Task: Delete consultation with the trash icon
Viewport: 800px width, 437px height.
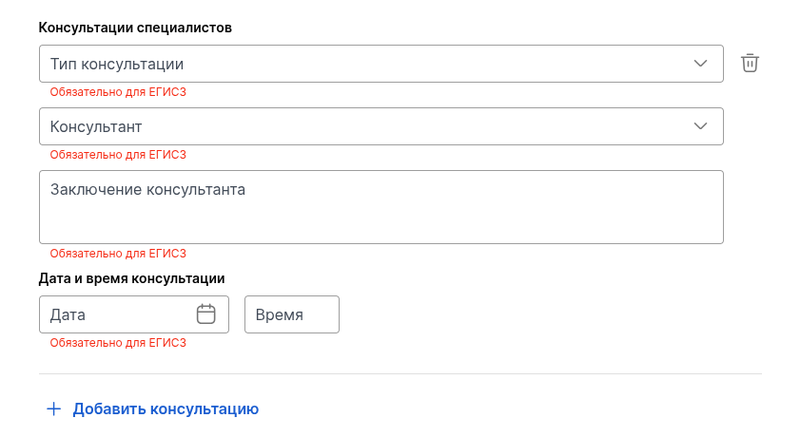Action: click(x=749, y=63)
